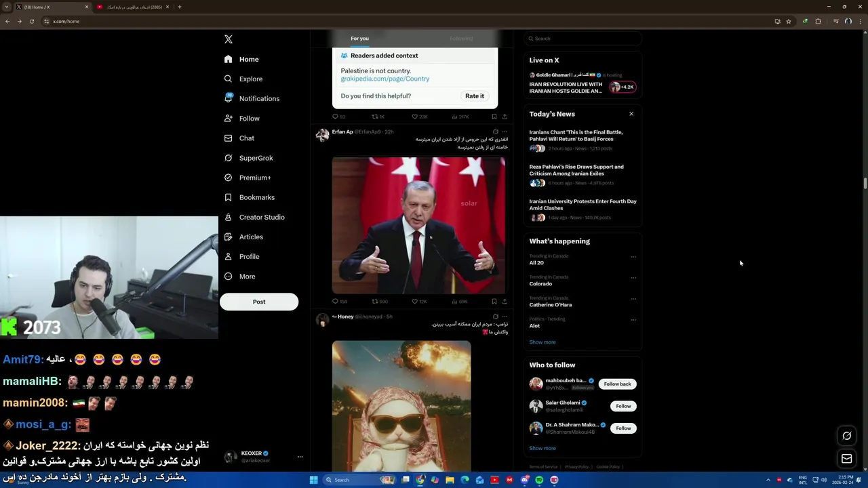The width and height of the screenshot is (868, 488).
Task: Open Bookmarks in the sidebar
Action: coord(249,197)
